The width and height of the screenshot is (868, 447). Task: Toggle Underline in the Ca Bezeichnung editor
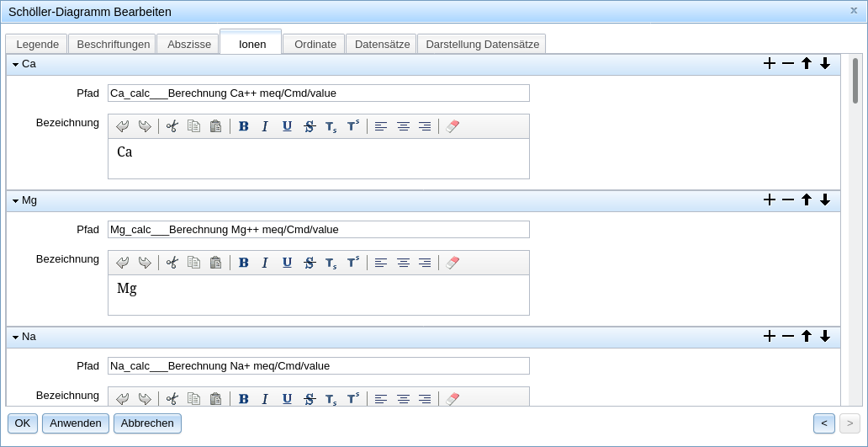[287, 126]
